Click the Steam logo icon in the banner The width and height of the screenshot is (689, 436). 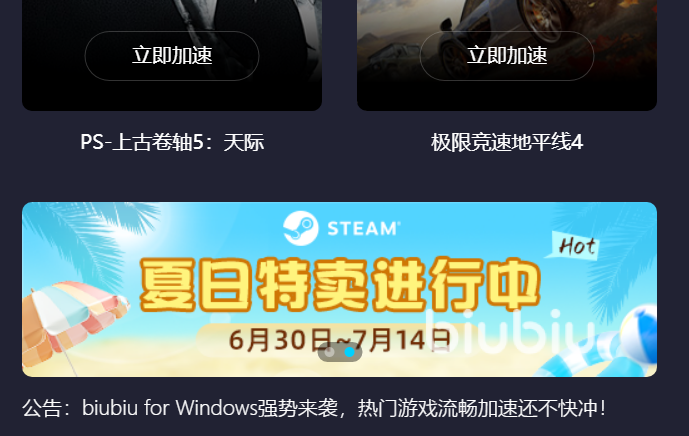301,228
